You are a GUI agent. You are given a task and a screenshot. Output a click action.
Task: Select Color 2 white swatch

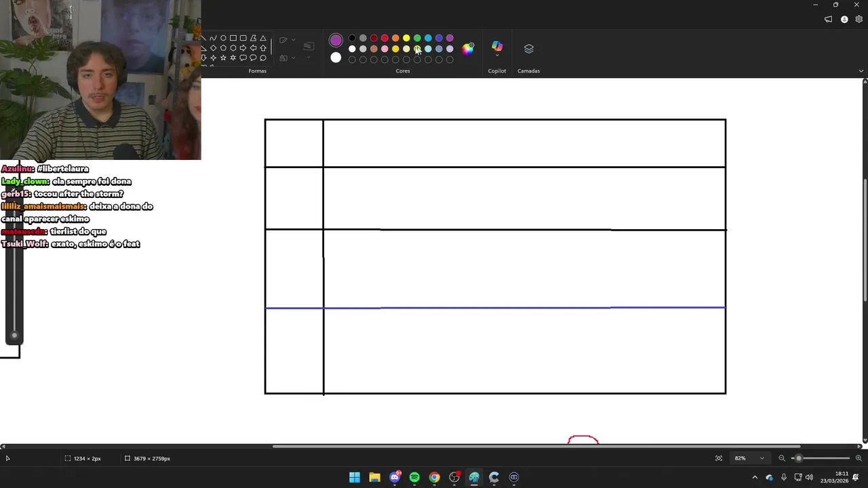coord(336,58)
